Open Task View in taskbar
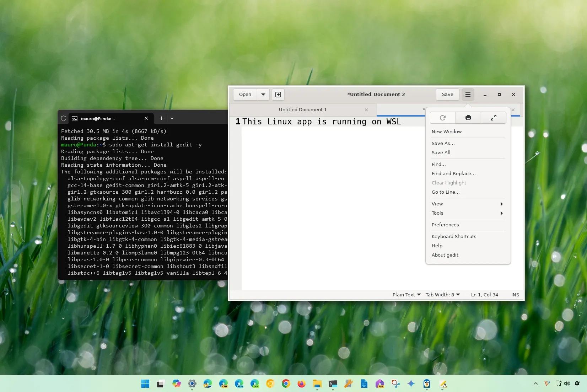 pyautogui.click(x=160, y=383)
